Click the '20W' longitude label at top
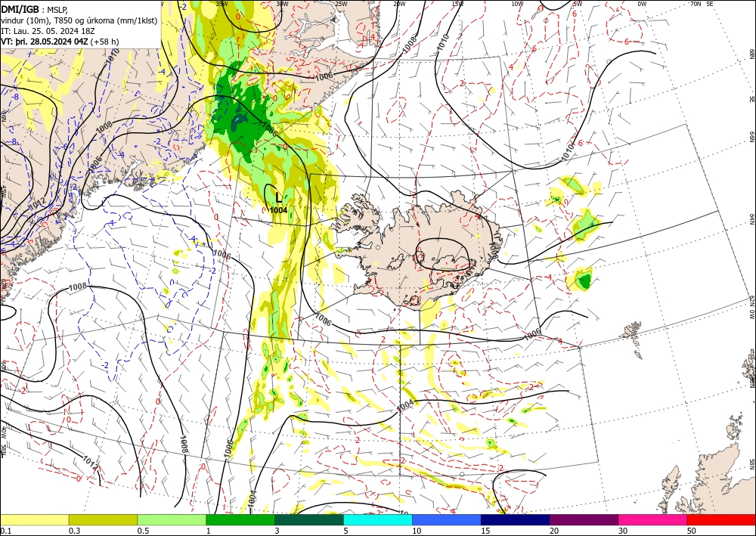The height and width of the screenshot is (536, 756). [399, 4]
